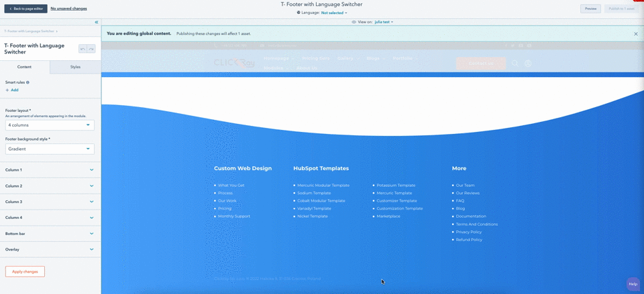Click Cobalt Modular Template footer link

pyautogui.click(x=321, y=201)
